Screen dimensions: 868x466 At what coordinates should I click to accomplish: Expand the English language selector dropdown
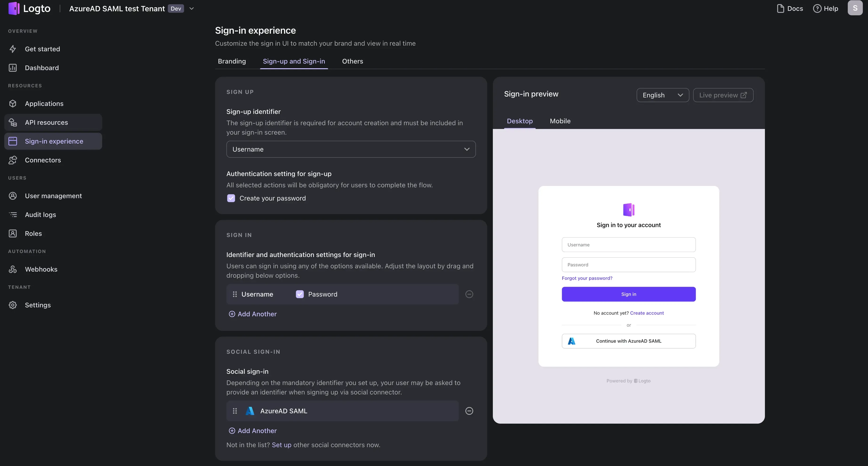(x=663, y=95)
